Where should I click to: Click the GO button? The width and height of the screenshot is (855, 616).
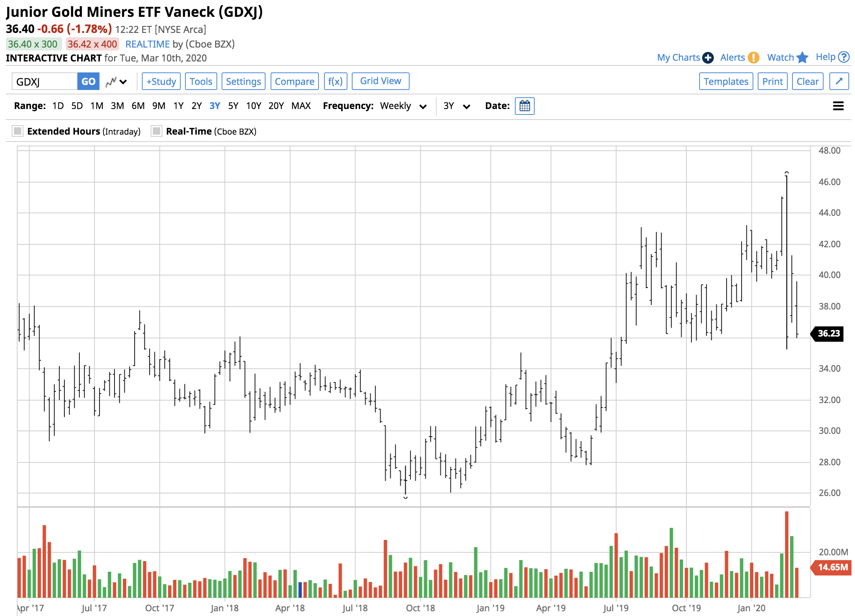pos(88,82)
